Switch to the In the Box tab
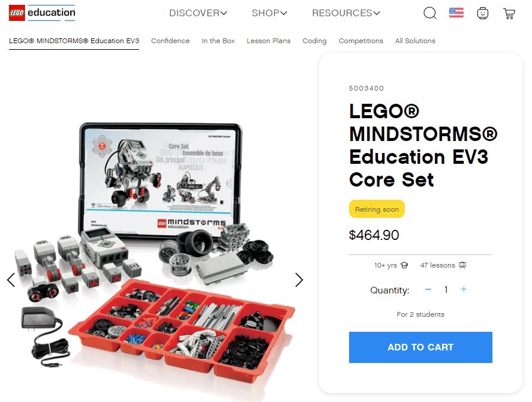Screen dimensions: 532x402 (218, 41)
